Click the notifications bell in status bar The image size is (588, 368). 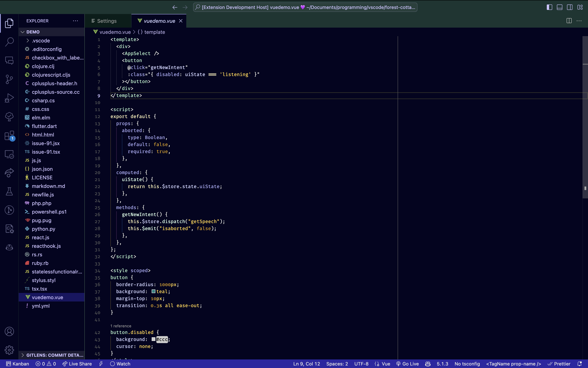[579, 364]
